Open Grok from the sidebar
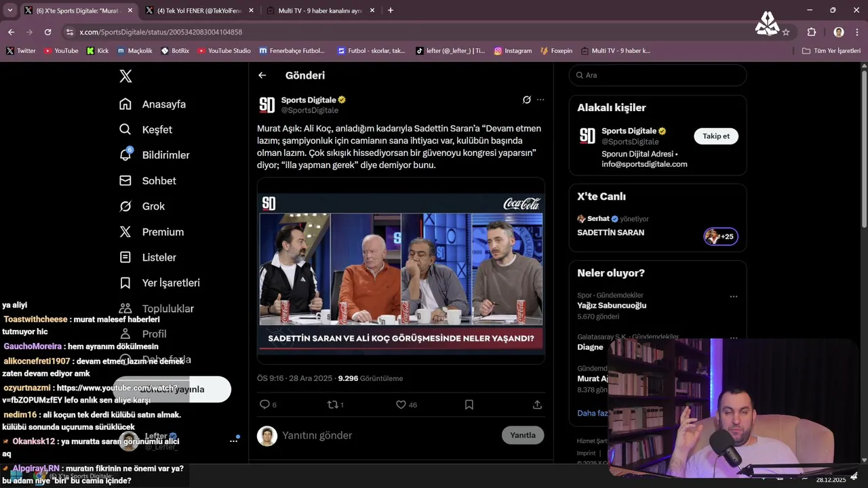 (142, 206)
